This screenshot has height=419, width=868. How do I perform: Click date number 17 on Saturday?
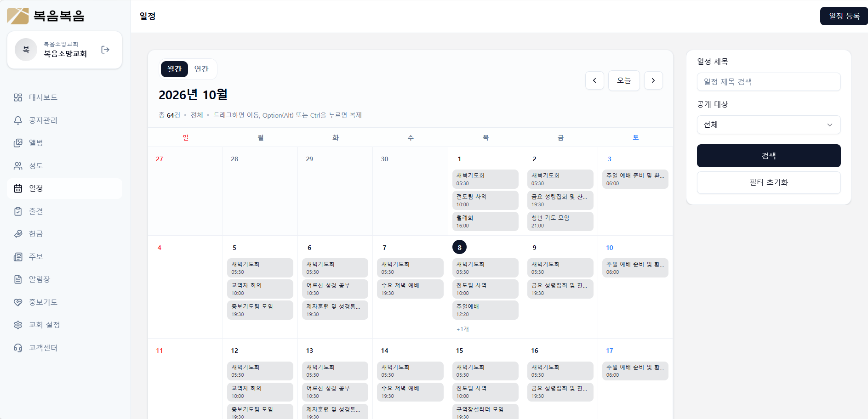click(610, 351)
